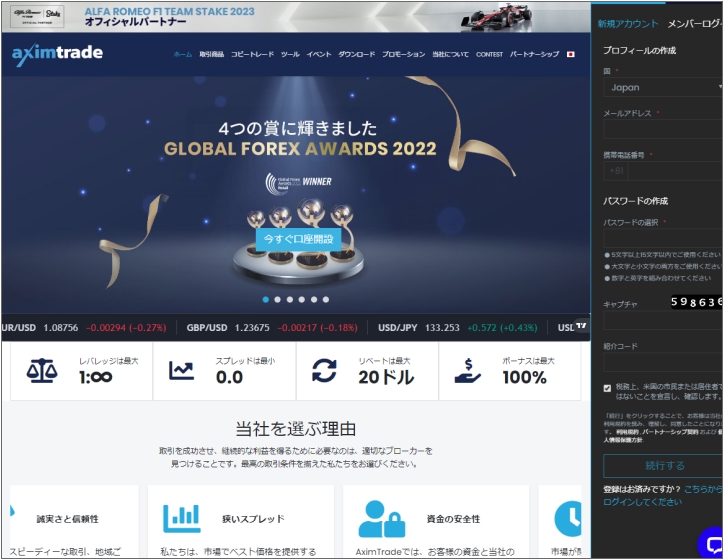Click the captcha number image
This screenshot has height=559, width=723.
[696, 302]
